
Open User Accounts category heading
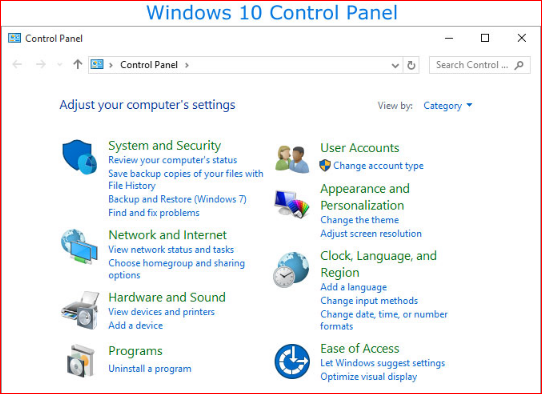point(359,148)
